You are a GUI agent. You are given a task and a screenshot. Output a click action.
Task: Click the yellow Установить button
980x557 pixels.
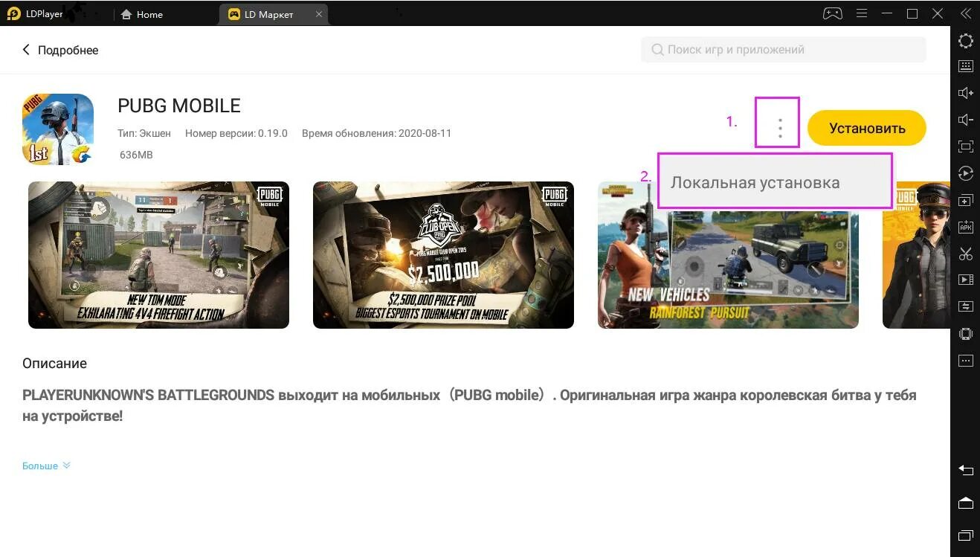click(867, 129)
